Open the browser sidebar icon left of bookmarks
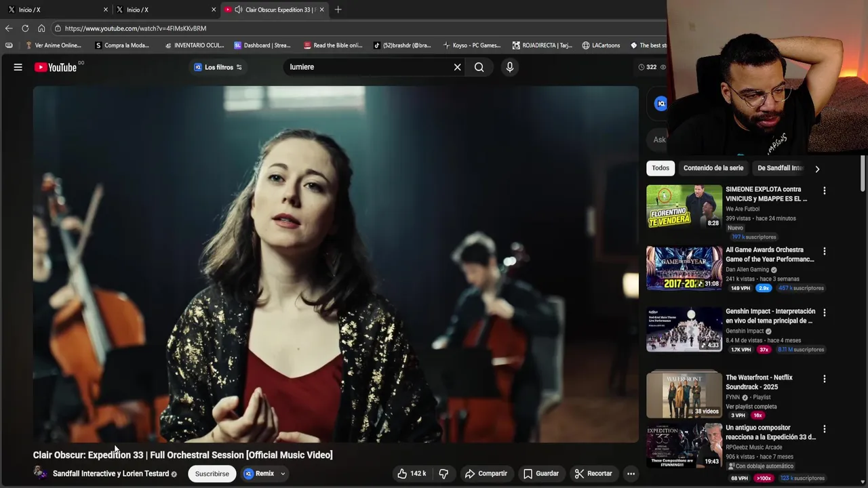 point(9,45)
